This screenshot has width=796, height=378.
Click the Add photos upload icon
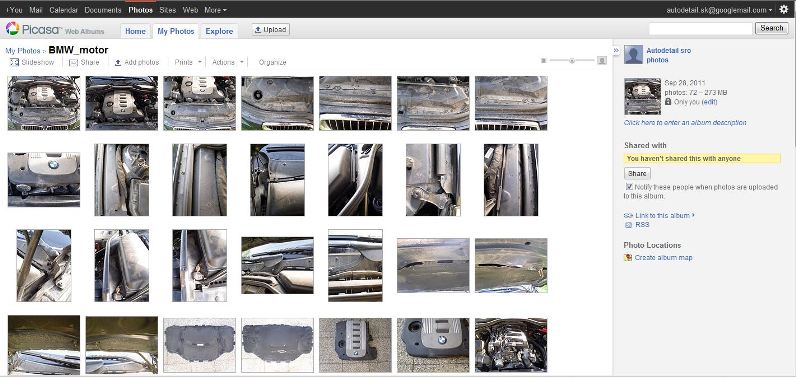pos(118,62)
